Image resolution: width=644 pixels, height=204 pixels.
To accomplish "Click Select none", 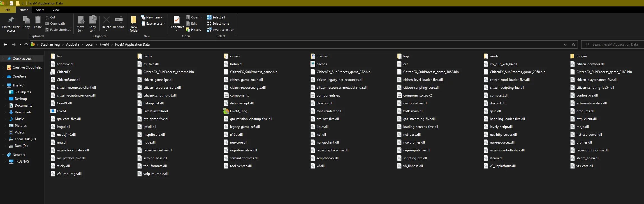I will (x=218, y=24).
